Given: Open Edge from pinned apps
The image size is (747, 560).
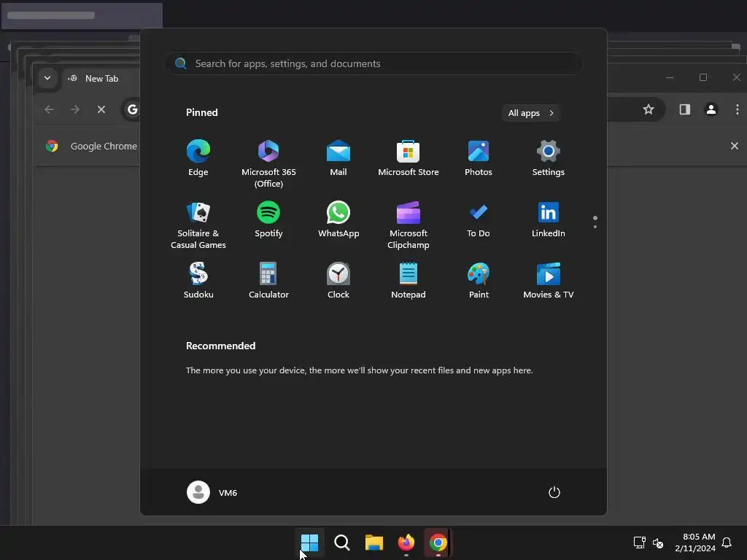Looking at the screenshot, I should tap(198, 158).
